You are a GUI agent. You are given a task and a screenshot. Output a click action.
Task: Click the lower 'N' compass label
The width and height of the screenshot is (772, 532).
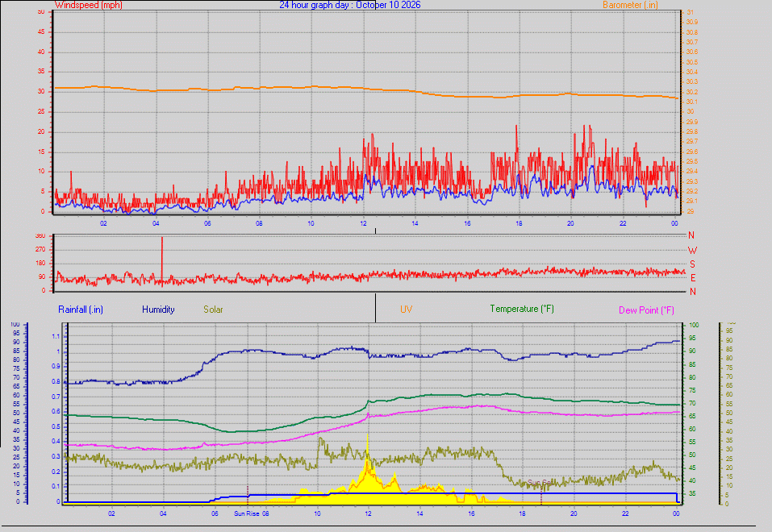(x=693, y=292)
